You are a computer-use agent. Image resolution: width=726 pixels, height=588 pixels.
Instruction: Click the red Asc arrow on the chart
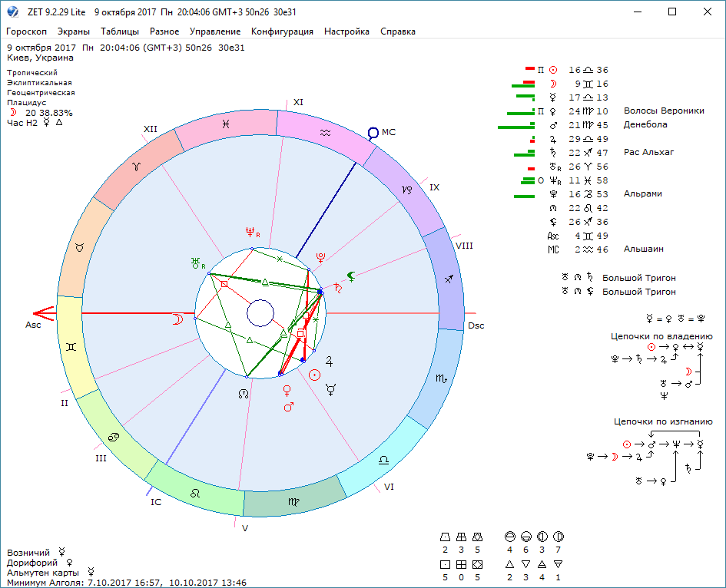(44, 313)
